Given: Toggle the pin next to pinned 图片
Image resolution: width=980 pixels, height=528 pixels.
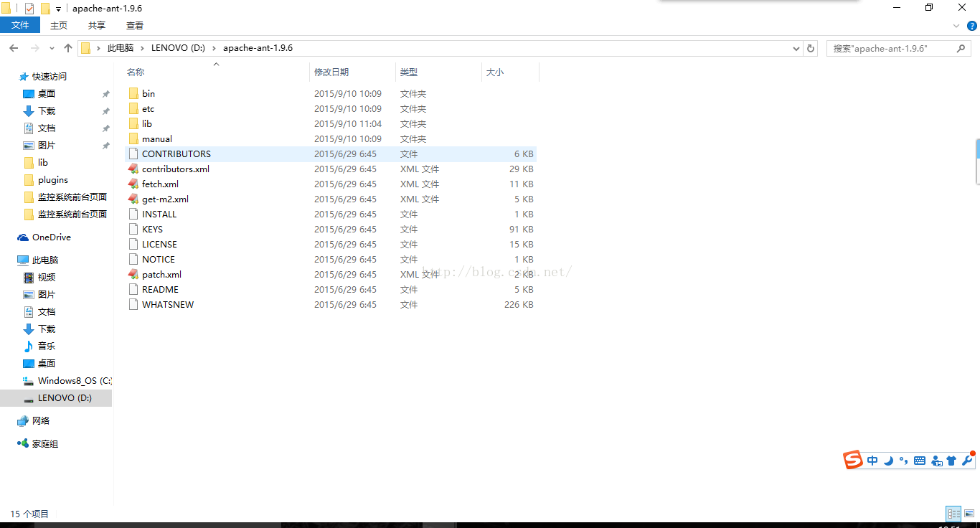Looking at the screenshot, I should tap(106, 146).
